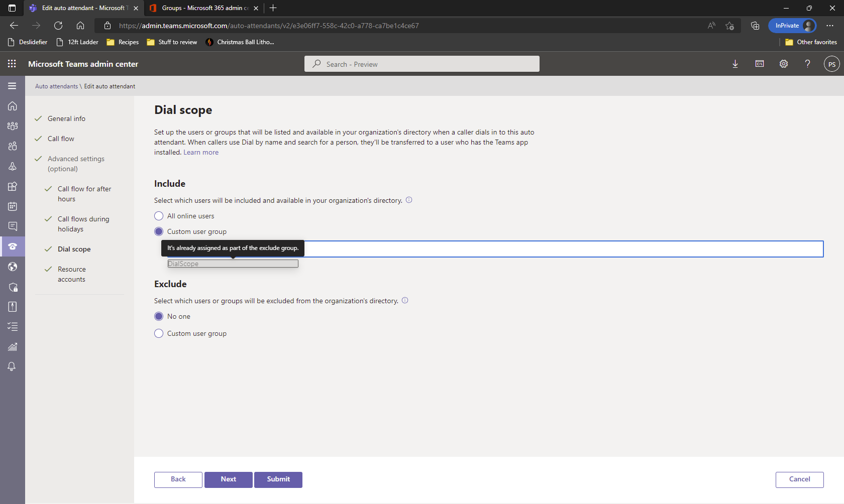This screenshot has width=844, height=504.
Task: Open the InPrivate profile menu
Action: 792,26
